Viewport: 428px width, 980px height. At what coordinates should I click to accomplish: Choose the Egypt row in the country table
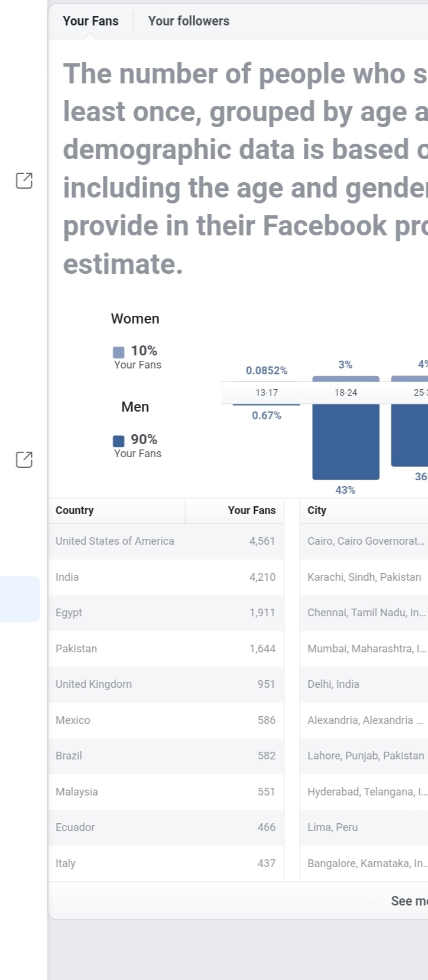[x=166, y=613]
